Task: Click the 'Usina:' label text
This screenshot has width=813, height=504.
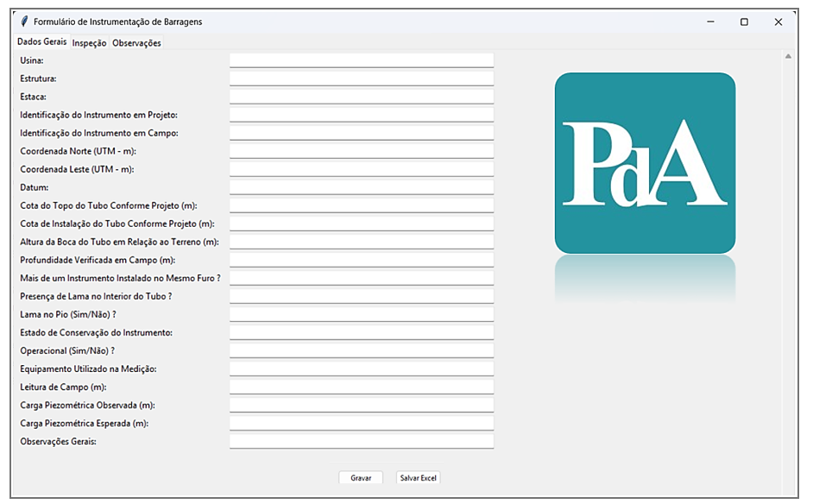Action: pos(32,60)
